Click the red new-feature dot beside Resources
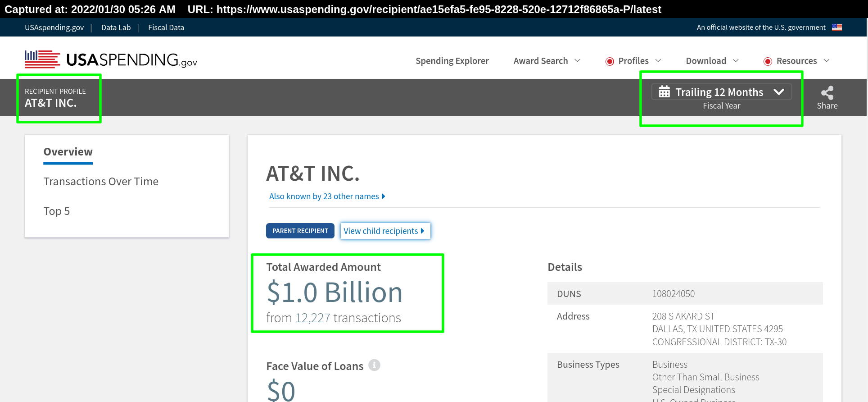Image resolution: width=868 pixels, height=402 pixels. pos(768,61)
